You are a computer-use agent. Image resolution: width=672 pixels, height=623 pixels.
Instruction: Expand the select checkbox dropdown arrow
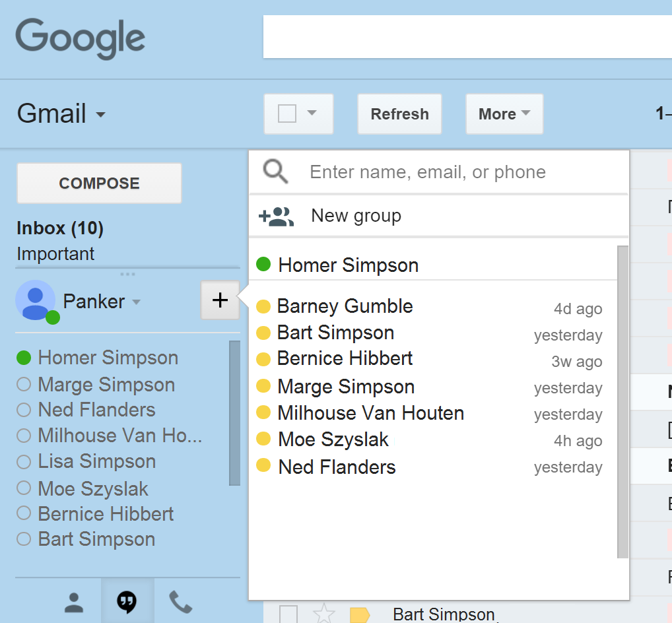pyautogui.click(x=312, y=113)
